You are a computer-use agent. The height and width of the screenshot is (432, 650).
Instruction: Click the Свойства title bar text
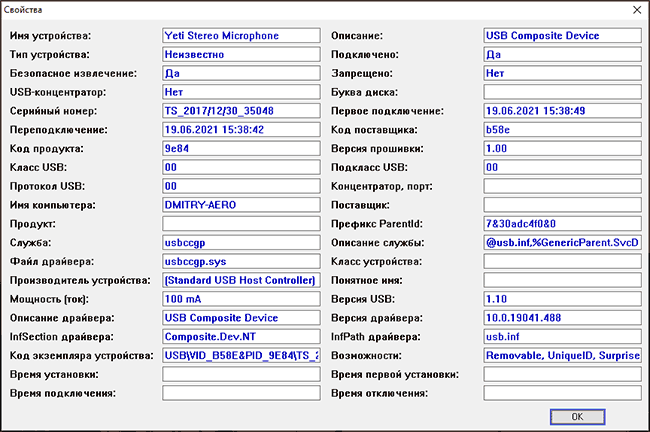click(x=23, y=10)
